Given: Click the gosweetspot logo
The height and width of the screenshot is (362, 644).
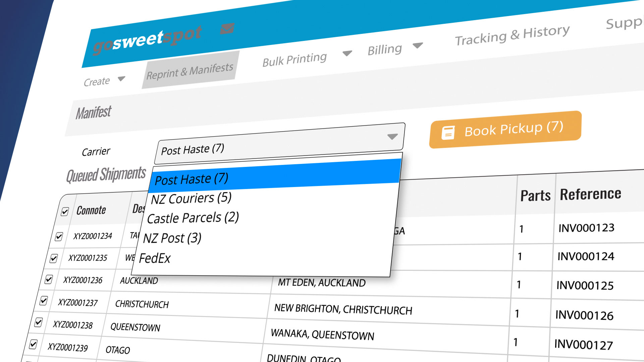Looking at the screenshot, I should [148, 40].
